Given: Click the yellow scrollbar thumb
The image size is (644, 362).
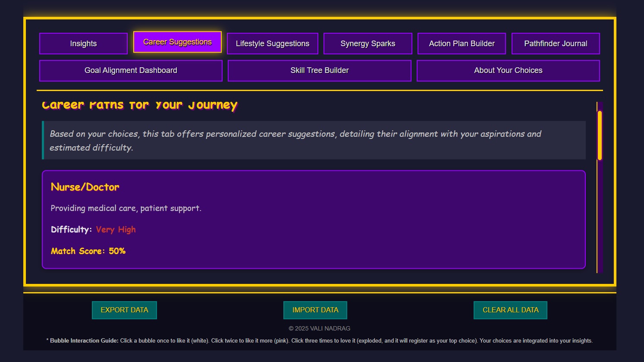Looking at the screenshot, I should (x=600, y=135).
